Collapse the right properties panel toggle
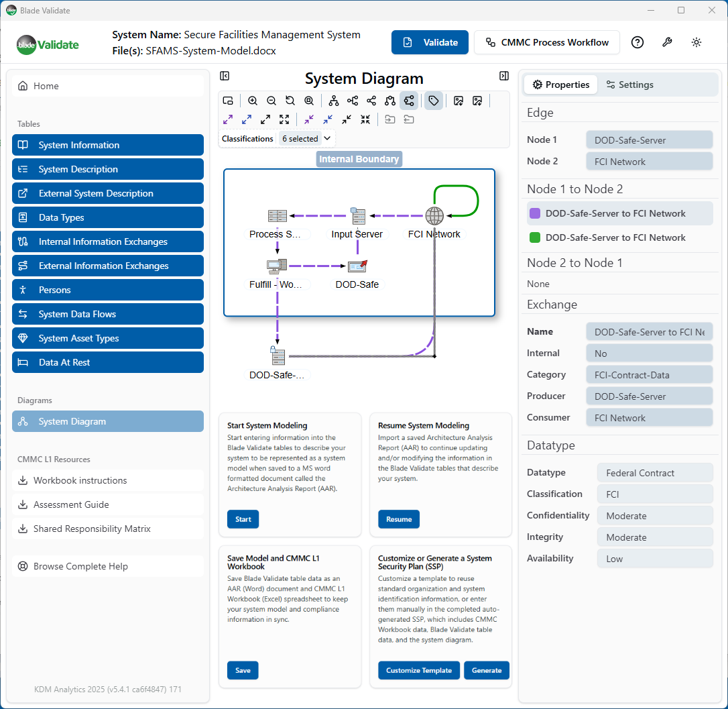The height and width of the screenshot is (709, 728). click(x=504, y=76)
